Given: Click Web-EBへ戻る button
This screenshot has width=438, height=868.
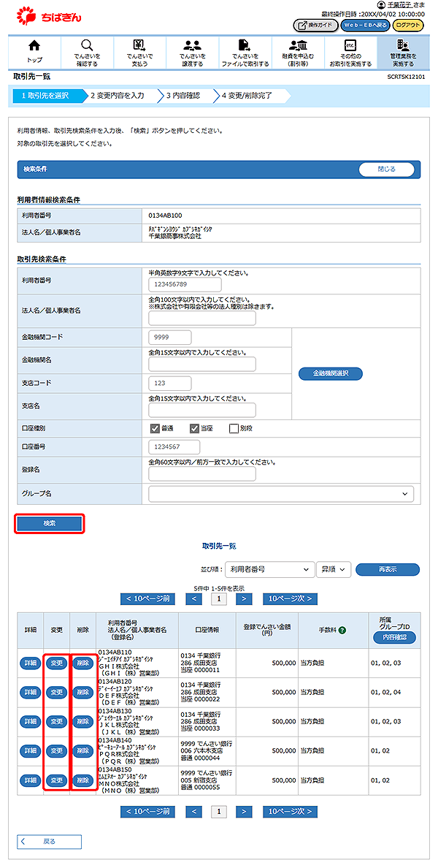Looking at the screenshot, I should (x=364, y=26).
